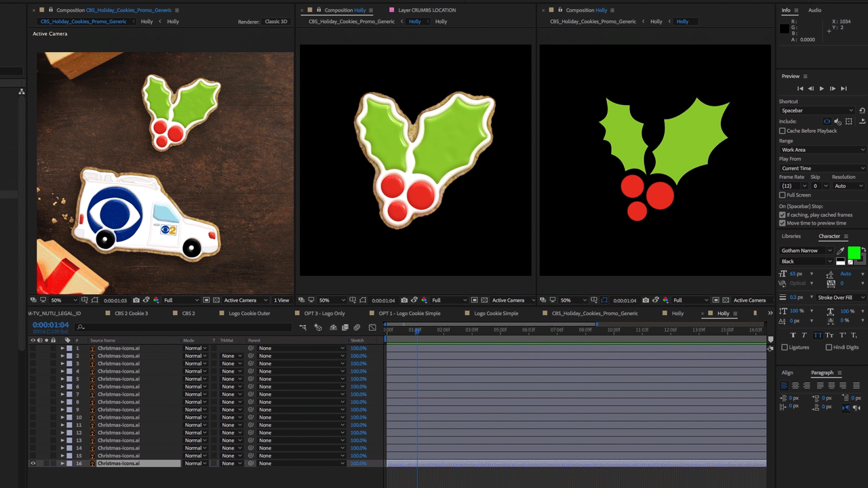868x488 pixels.
Task: Enable the Cache Before Playback checkbox
Action: (x=783, y=131)
